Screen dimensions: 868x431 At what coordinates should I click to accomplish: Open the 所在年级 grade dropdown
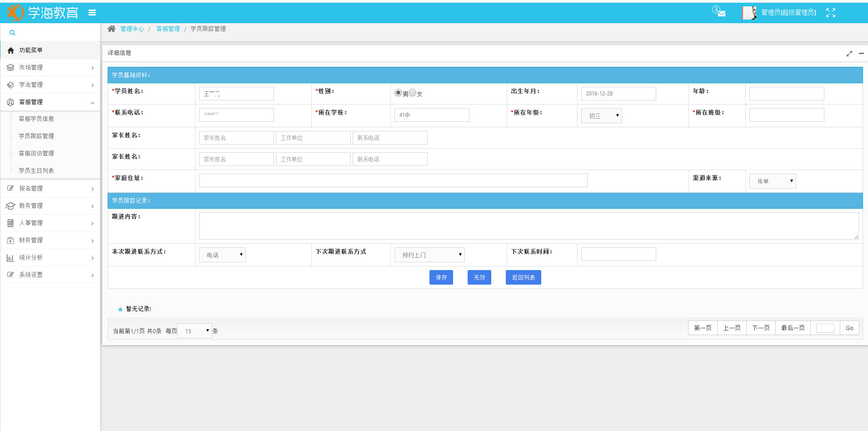(602, 116)
